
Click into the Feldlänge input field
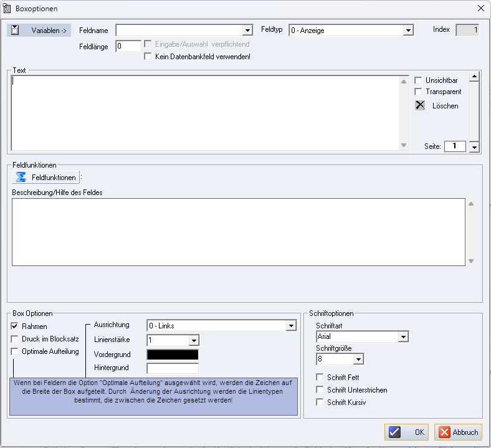[128, 46]
